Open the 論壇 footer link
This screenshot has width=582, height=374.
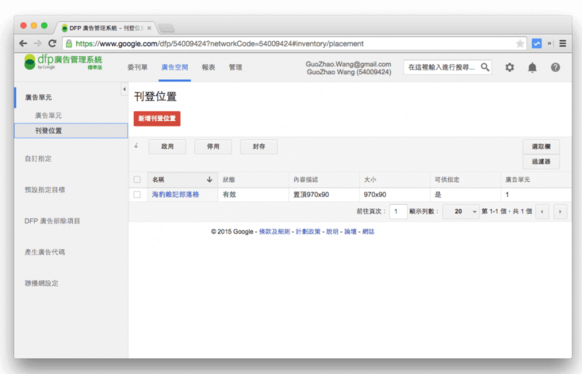pos(350,232)
